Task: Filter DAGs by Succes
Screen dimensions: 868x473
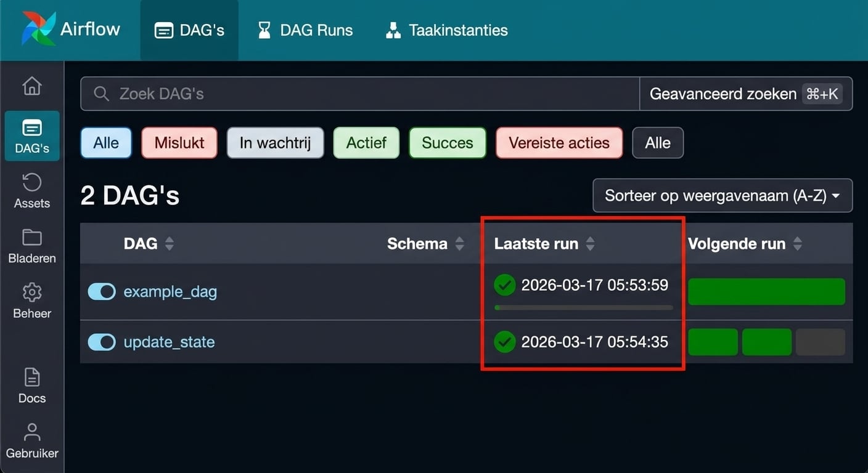Action: point(448,143)
